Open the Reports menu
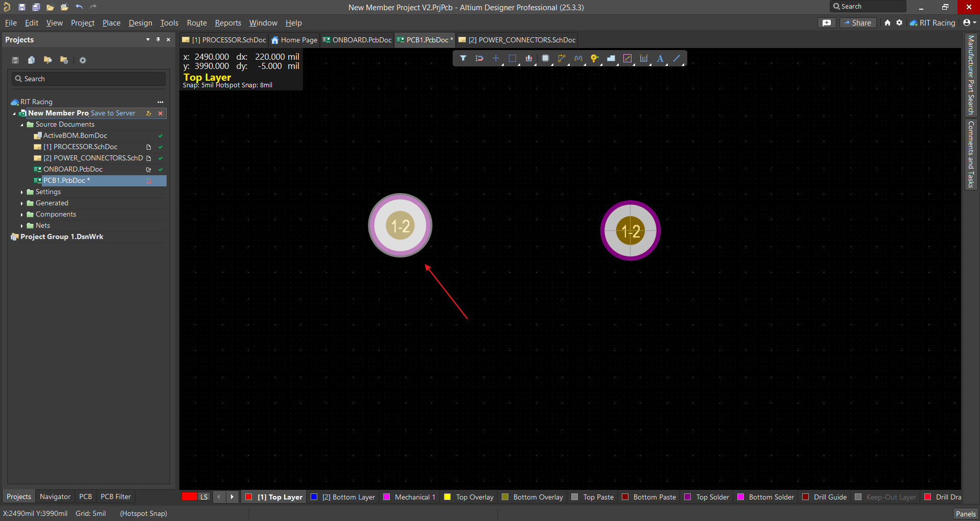Viewport: 980px width, 521px height. coord(228,22)
